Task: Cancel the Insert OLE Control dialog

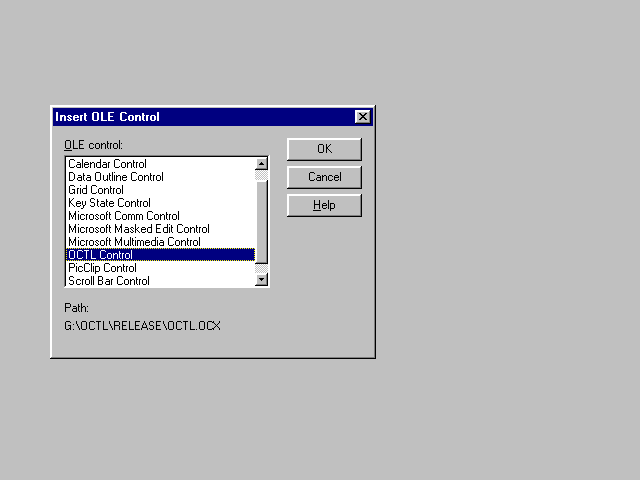Action: [x=324, y=177]
